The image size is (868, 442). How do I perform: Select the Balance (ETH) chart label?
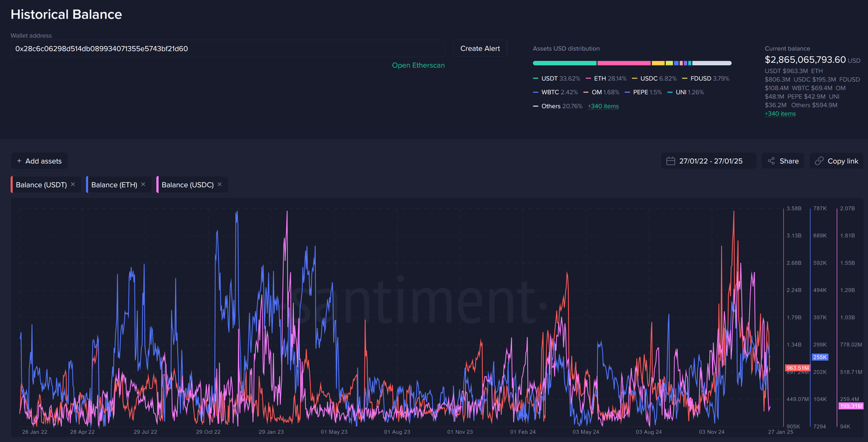114,185
